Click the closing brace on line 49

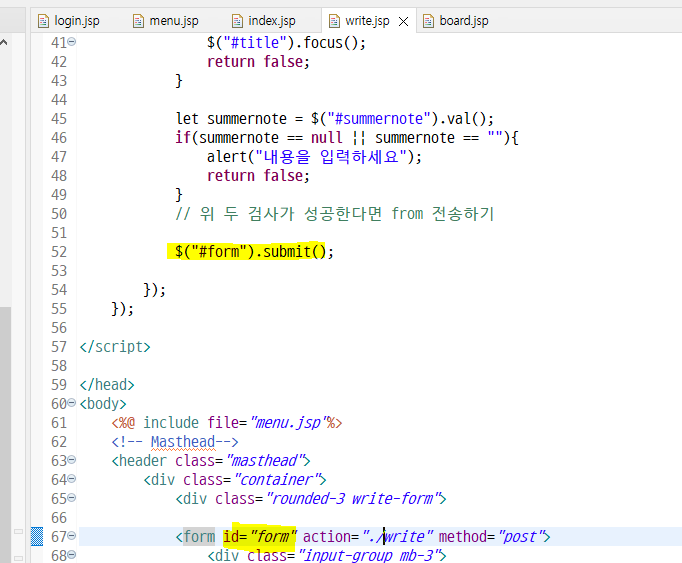[179, 194]
